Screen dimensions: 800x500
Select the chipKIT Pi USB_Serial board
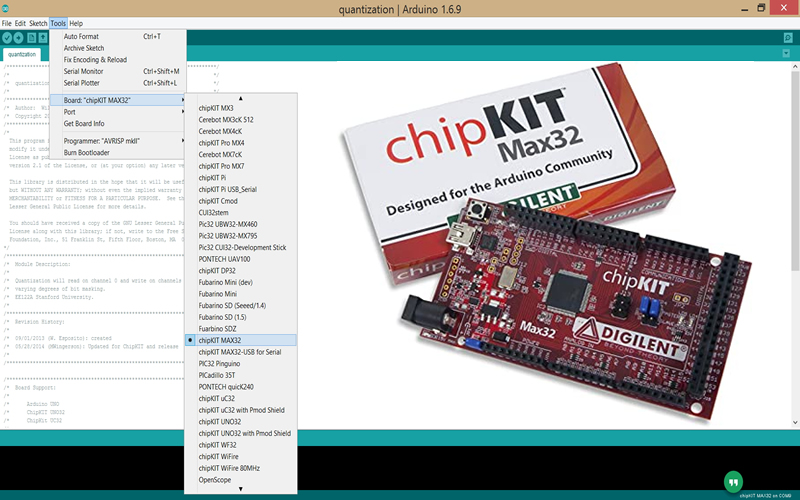tap(240, 189)
